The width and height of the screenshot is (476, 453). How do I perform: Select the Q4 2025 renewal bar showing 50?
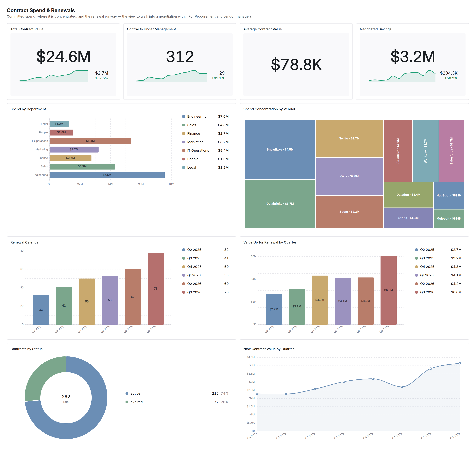[87, 301]
